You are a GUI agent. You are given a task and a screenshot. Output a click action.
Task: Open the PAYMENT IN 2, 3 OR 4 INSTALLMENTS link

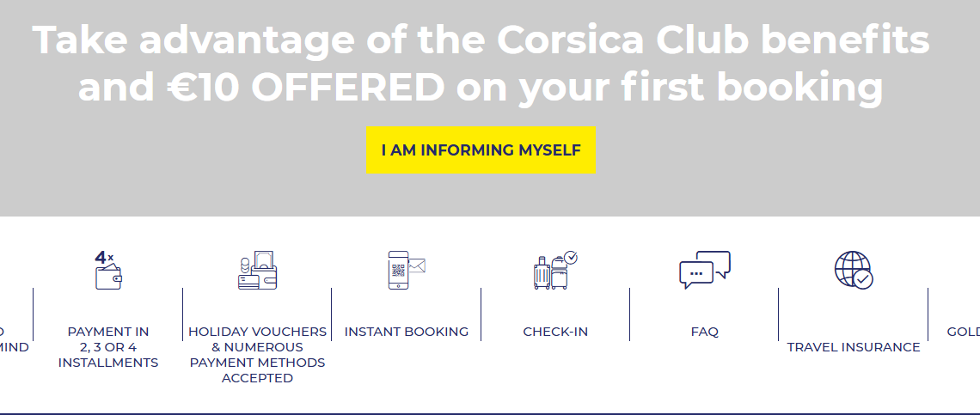click(108, 347)
